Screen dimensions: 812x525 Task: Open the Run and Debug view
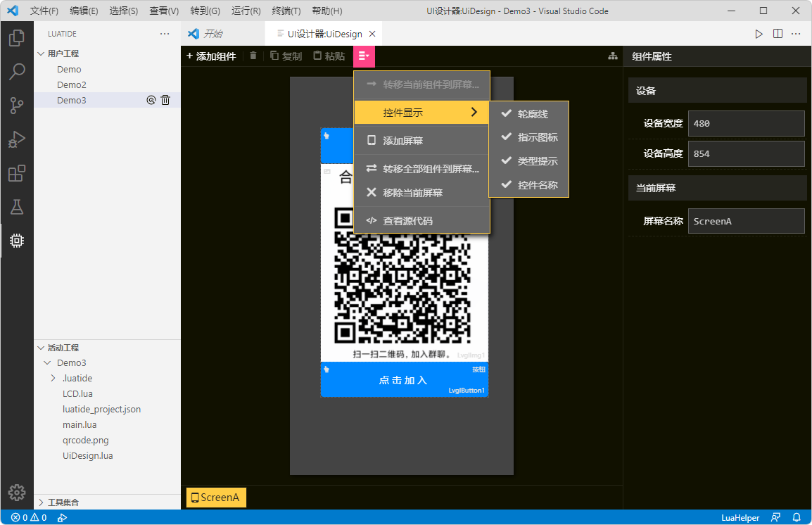tap(17, 139)
